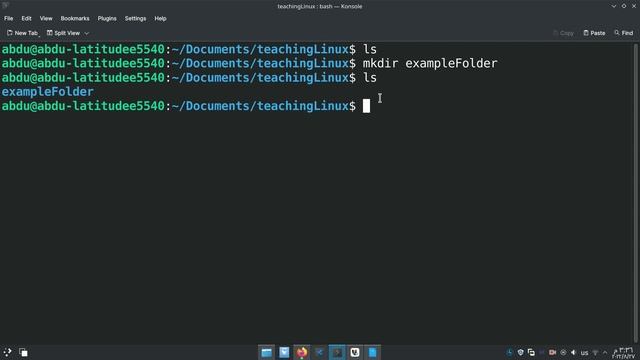Open the volume control tray icon
Screen dimensions: 640x360
coord(573,353)
